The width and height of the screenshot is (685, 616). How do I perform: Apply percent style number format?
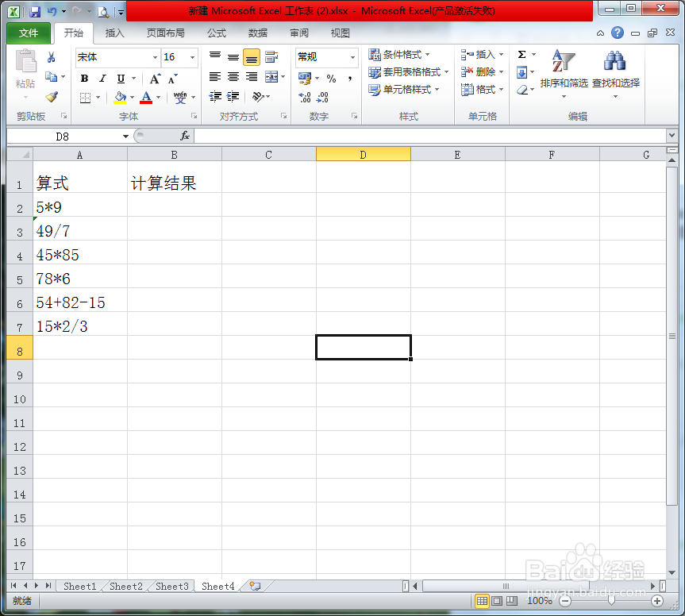tap(332, 79)
